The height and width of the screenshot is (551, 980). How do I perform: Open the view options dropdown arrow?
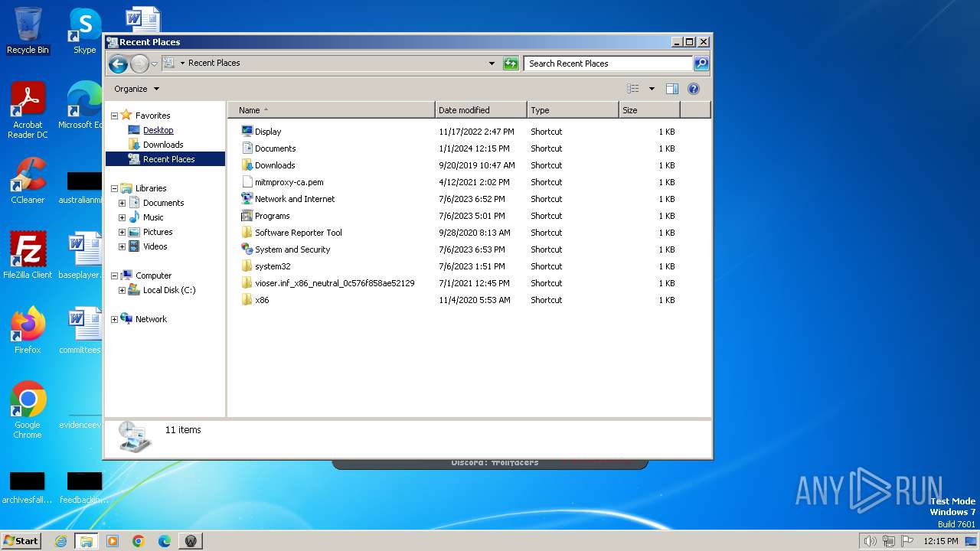[652, 89]
